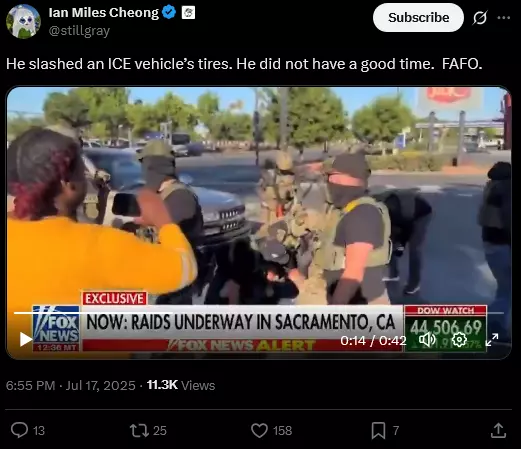Bookmark this post

[x=378, y=430]
